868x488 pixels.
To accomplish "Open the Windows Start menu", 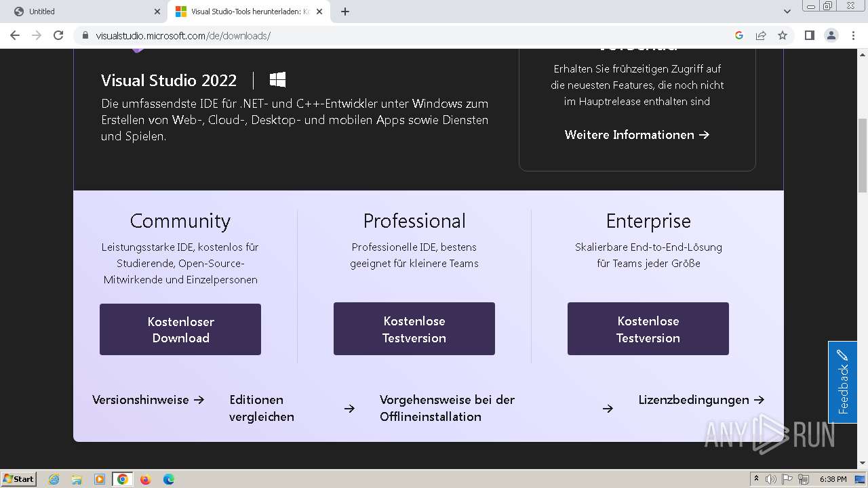I will click(19, 479).
